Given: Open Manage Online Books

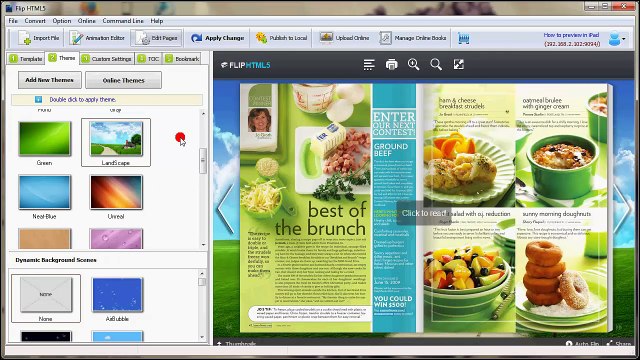Looking at the screenshot, I should [413, 38].
